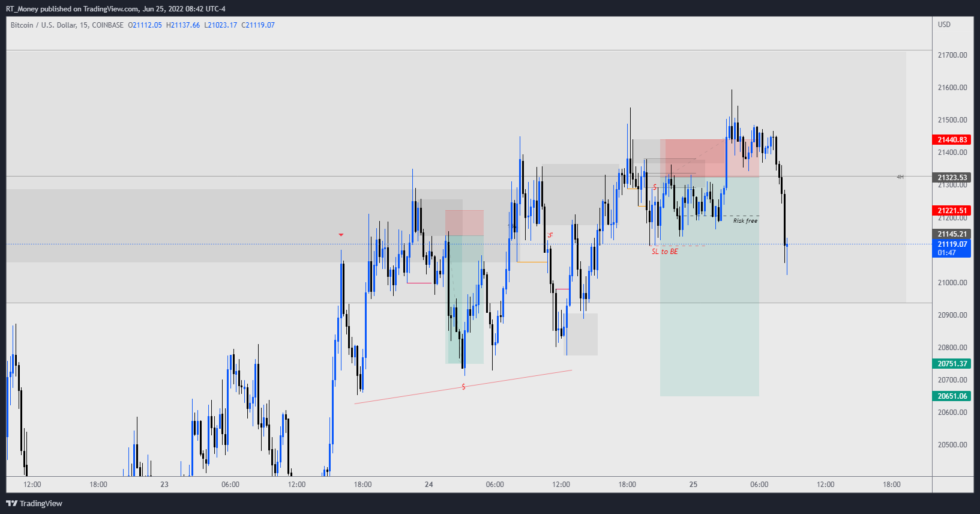Select the 'SL to BE' annotation
Screen dimensions: 980x514
pos(665,252)
